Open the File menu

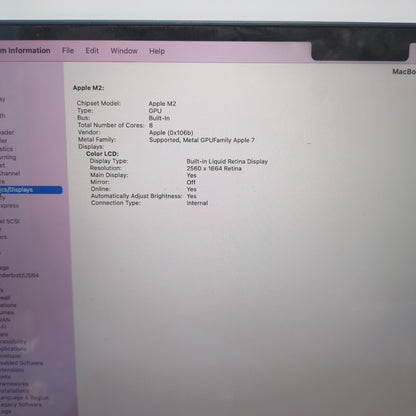coord(68,51)
